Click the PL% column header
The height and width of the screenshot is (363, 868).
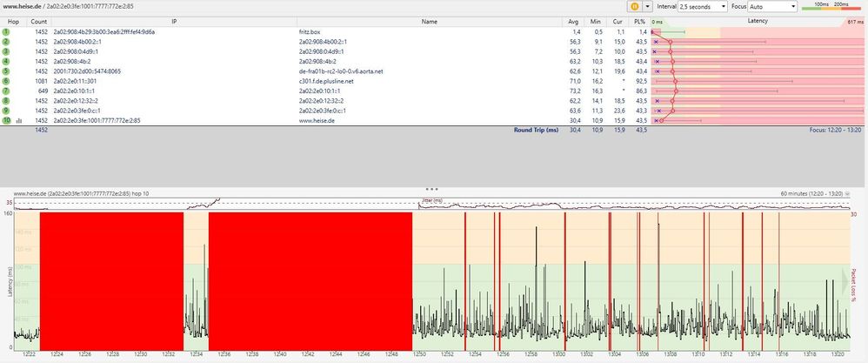coord(640,22)
